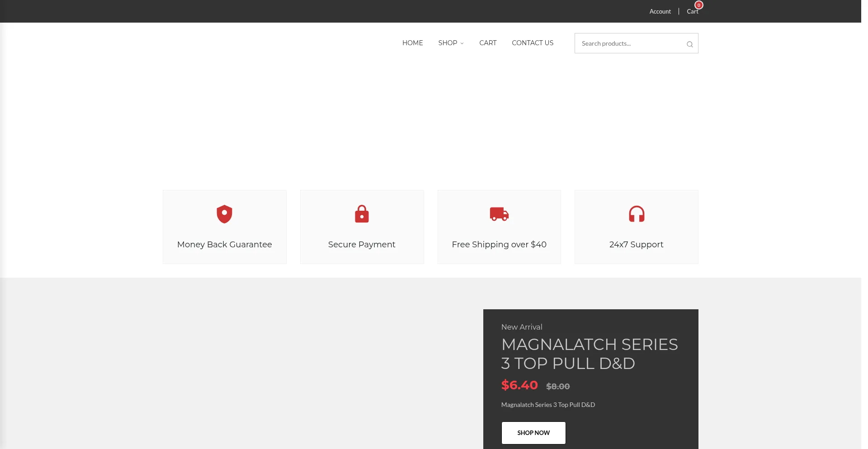Click the SHOP NOW button

(x=533, y=433)
